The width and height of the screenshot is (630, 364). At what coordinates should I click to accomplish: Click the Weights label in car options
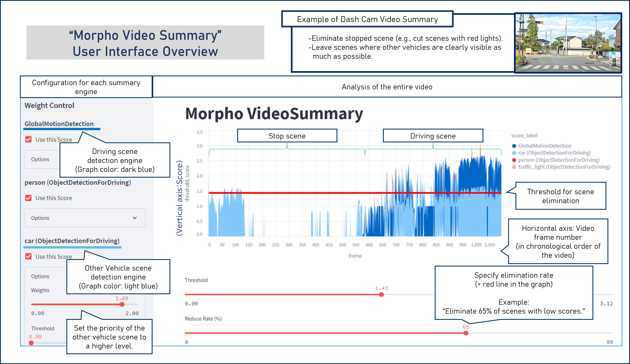[40, 290]
